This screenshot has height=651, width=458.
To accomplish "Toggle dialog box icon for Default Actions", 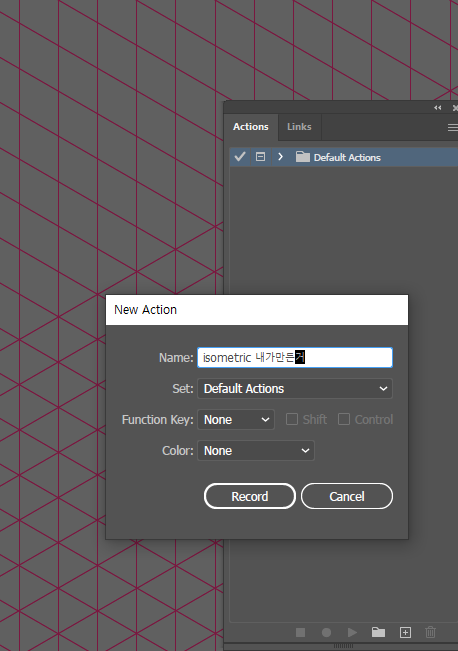I will [260, 157].
